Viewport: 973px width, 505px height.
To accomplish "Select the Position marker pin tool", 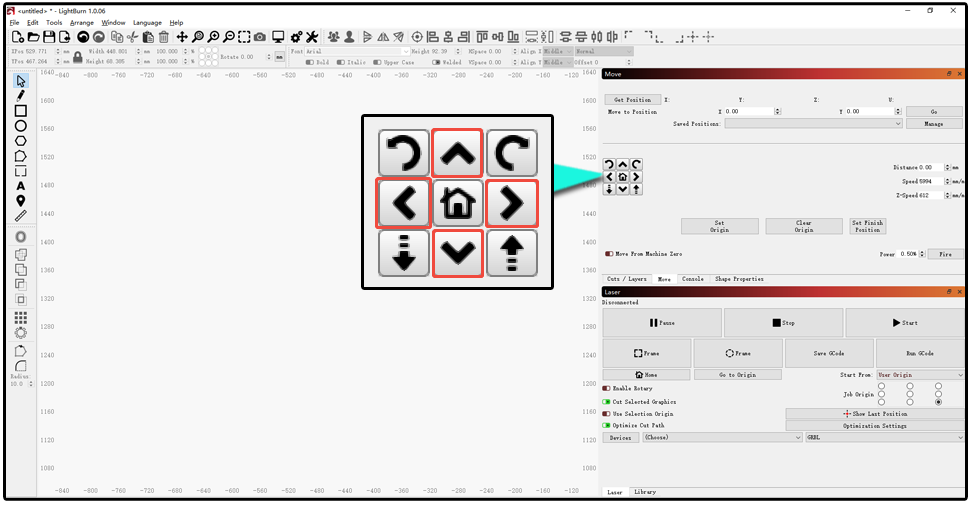I will click(20, 201).
